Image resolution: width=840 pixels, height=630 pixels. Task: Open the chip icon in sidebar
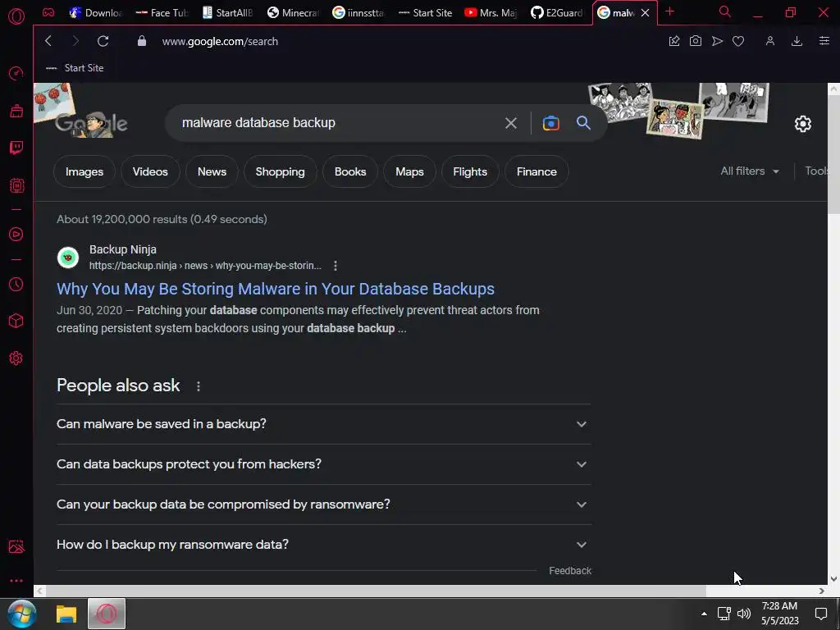point(16,185)
